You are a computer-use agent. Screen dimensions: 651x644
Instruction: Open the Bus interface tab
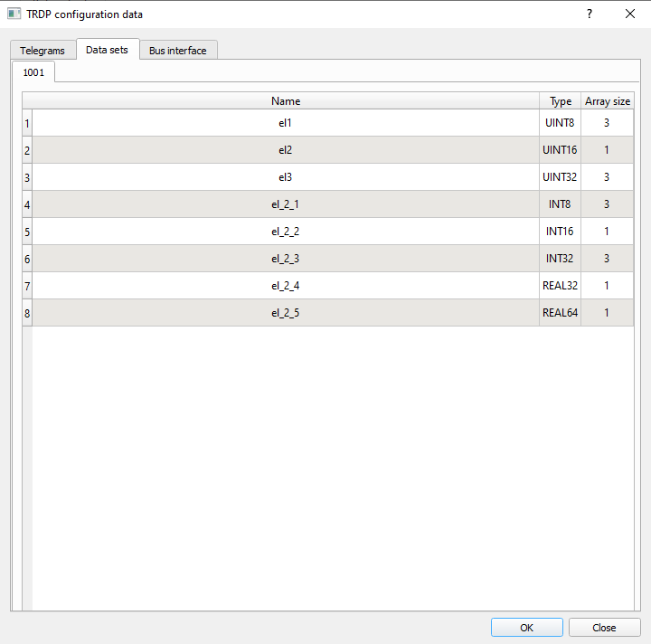pyautogui.click(x=178, y=51)
